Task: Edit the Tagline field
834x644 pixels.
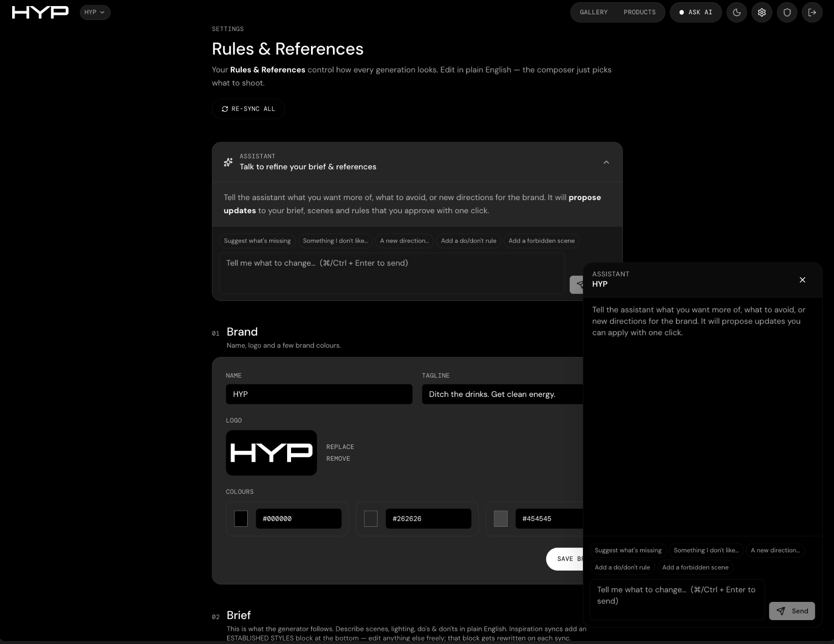Action: (x=502, y=394)
